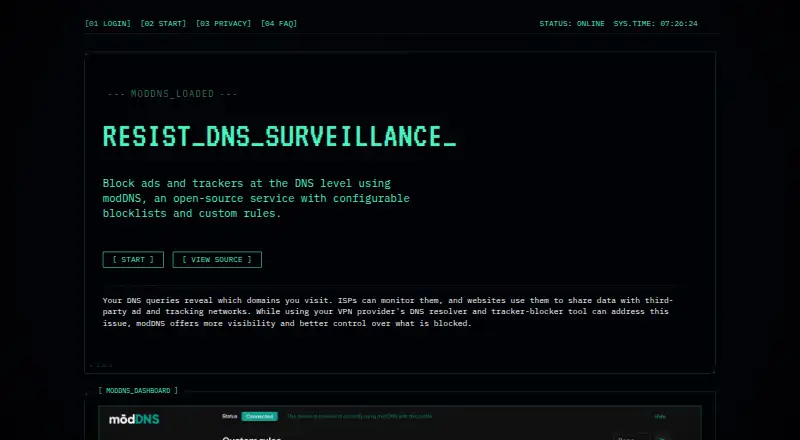This screenshot has height=440, width=800.
Task: Go to the 02 START nav item
Action: (163, 23)
